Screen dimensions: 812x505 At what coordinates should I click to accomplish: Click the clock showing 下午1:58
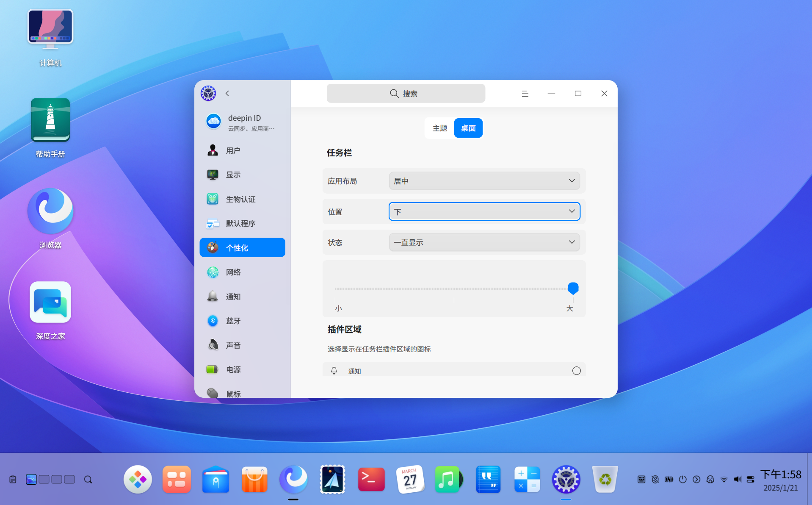coord(781,474)
